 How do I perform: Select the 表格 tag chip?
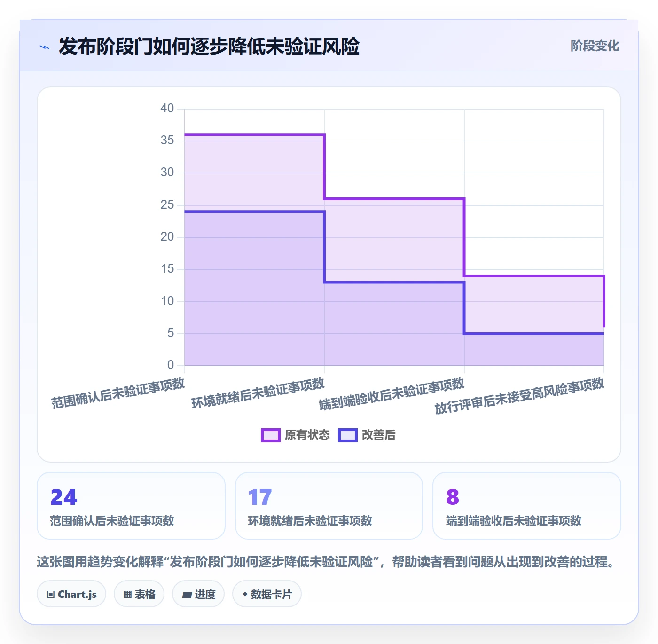tap(139, 594)
